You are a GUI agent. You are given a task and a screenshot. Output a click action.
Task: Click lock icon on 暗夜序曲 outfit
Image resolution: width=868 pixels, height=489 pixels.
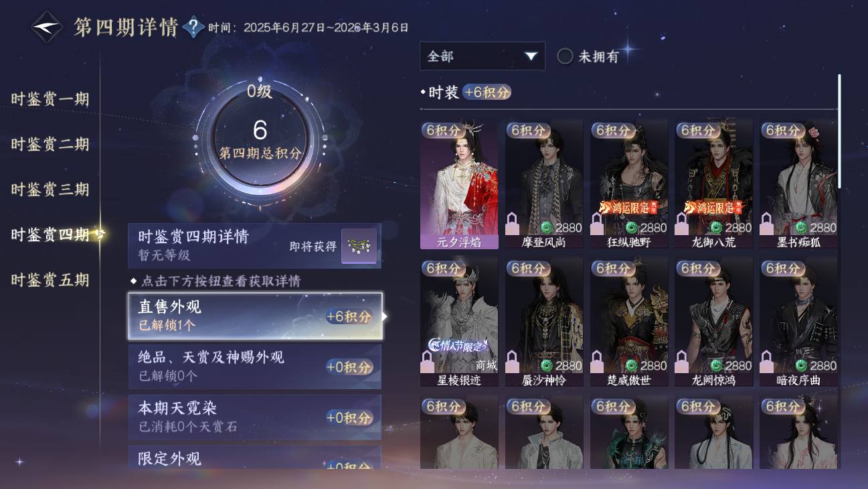(x=767, y=362)
